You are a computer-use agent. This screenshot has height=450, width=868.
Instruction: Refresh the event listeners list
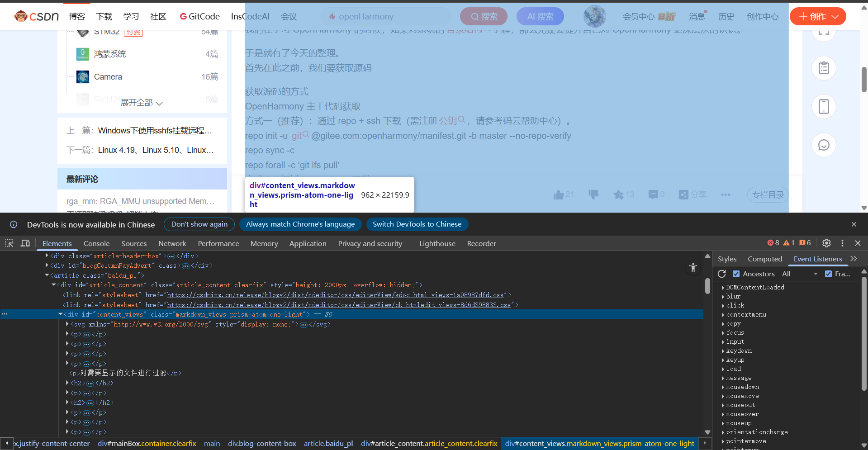[722, 274]
